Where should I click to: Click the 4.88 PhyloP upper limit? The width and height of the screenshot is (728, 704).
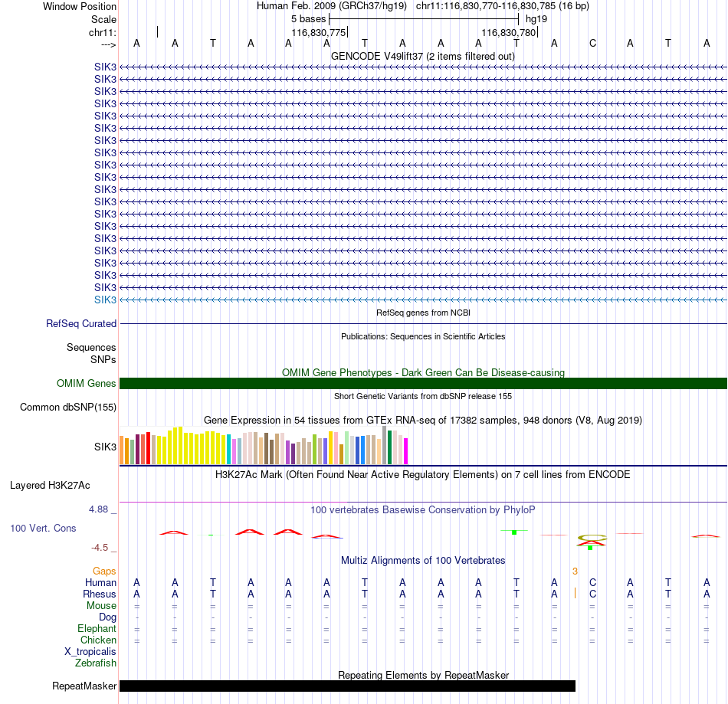pos(98,509)
